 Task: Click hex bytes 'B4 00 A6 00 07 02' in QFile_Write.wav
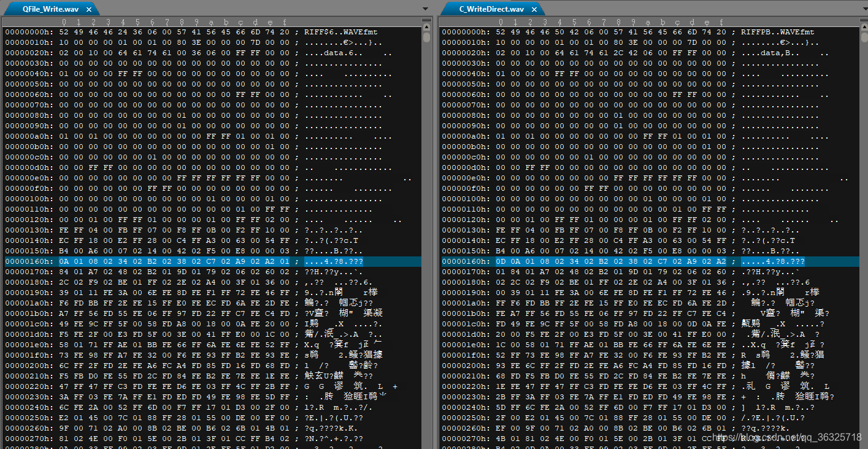click(100, 251)
